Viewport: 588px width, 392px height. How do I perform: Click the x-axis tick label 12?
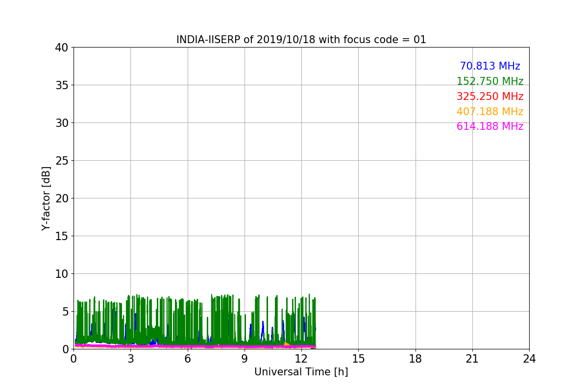(301, 359)
